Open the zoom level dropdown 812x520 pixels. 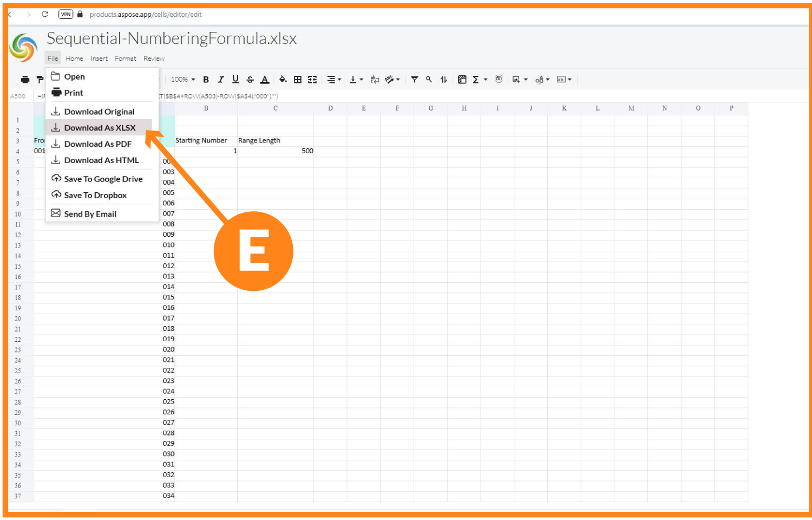[x=182, y=79]
